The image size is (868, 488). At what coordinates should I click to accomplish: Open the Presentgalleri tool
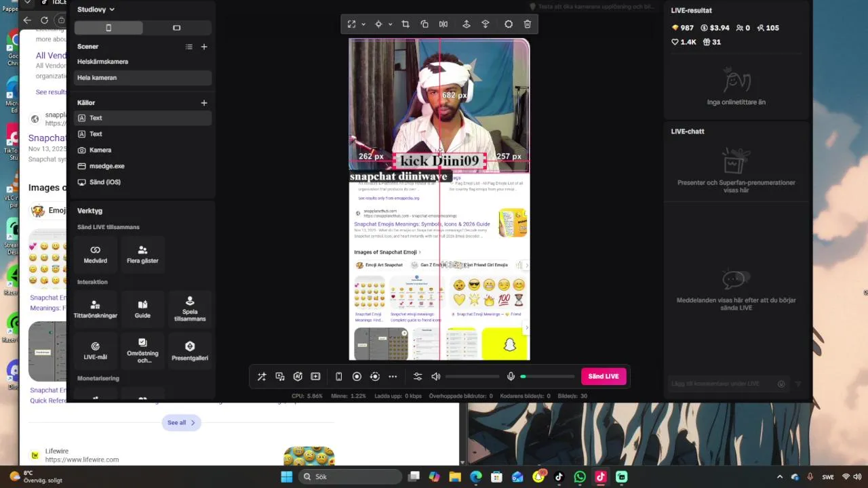[x=190, y=351]
